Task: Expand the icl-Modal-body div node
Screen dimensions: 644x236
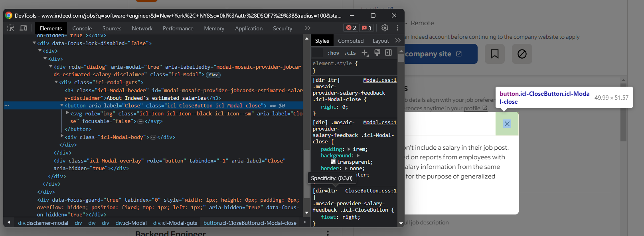Action: pos(62,136)
